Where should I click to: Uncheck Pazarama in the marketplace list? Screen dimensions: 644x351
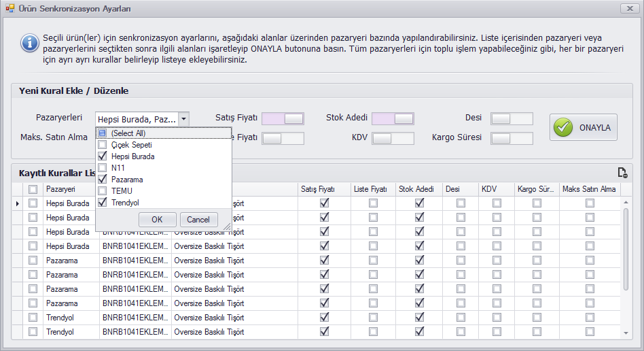pyautogui.click(x=103, y=180)
